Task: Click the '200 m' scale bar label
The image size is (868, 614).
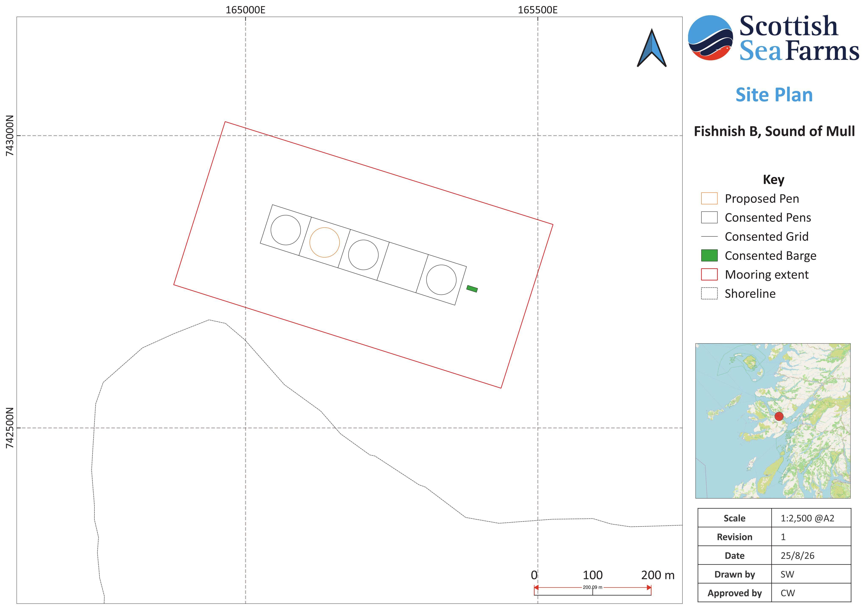Action: pyautogui.click(x=657, y=575)
